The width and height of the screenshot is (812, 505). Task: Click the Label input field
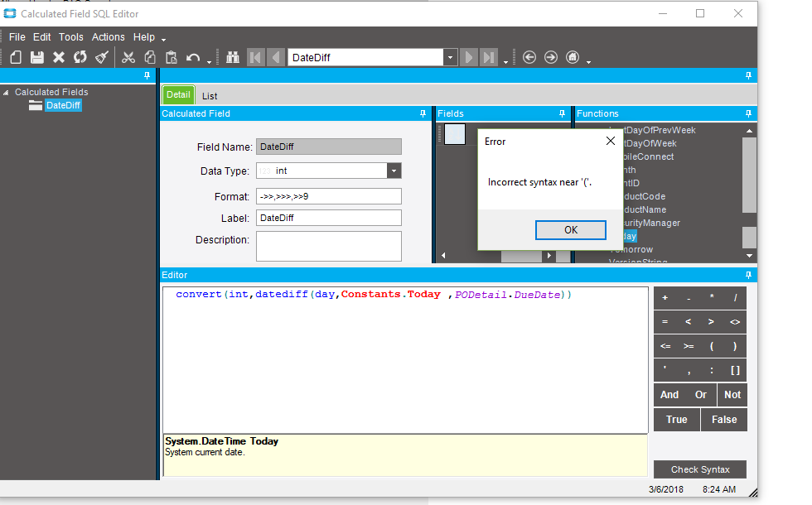(328, 218)
